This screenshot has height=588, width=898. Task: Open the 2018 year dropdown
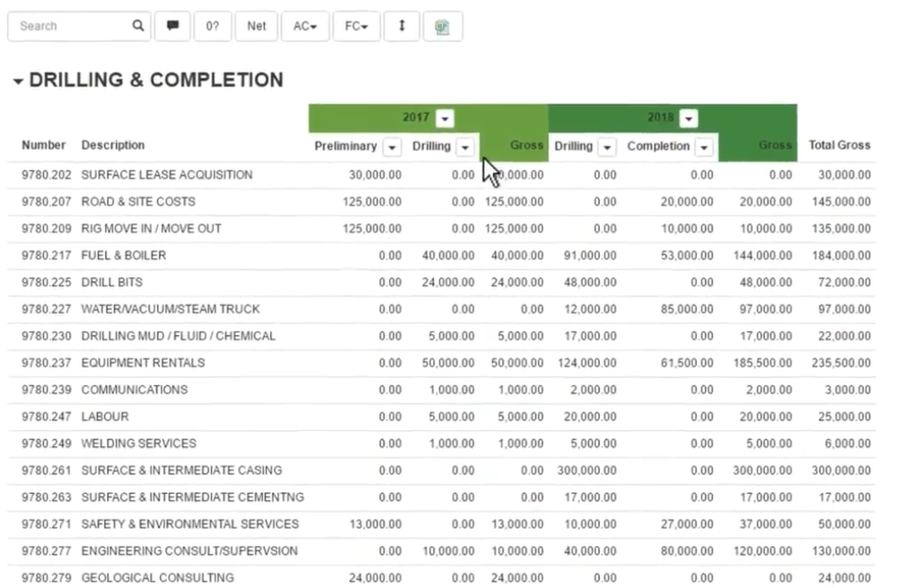[689, 118]
